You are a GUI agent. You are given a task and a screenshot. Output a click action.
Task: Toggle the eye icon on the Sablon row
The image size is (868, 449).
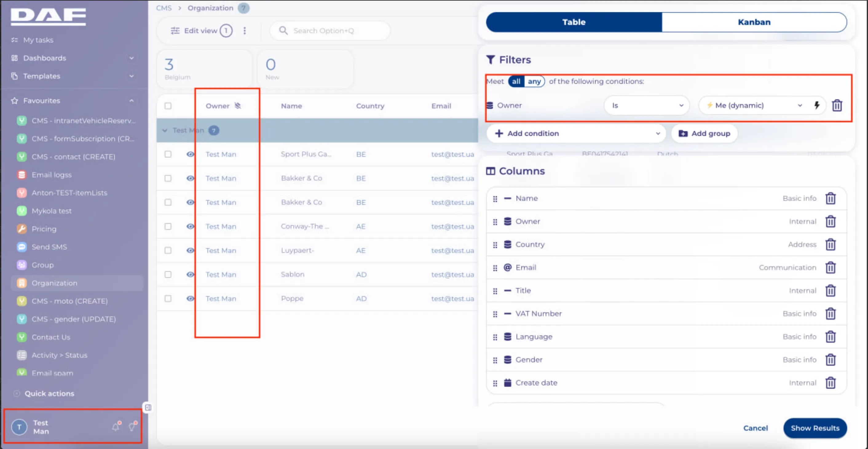coord(190,274)
